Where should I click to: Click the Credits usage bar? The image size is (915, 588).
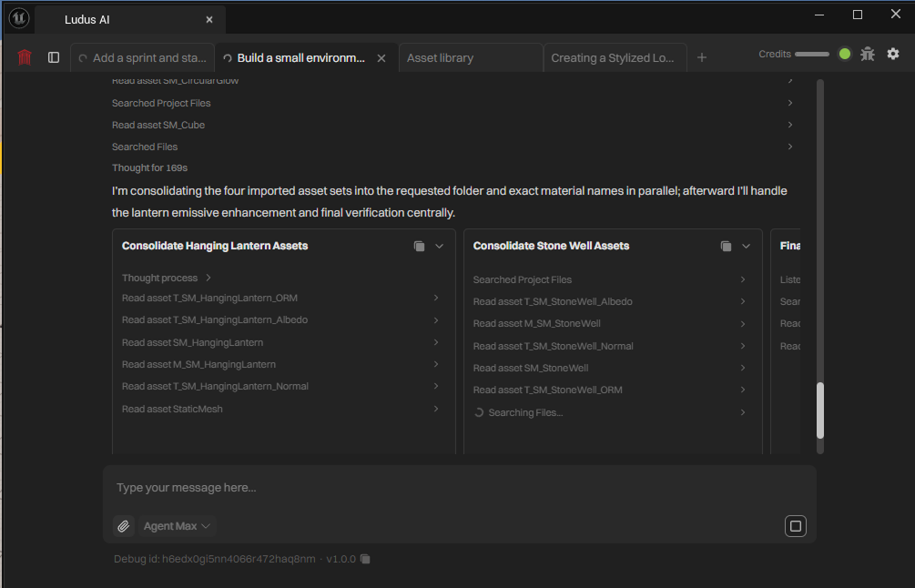tap(812, 55)
